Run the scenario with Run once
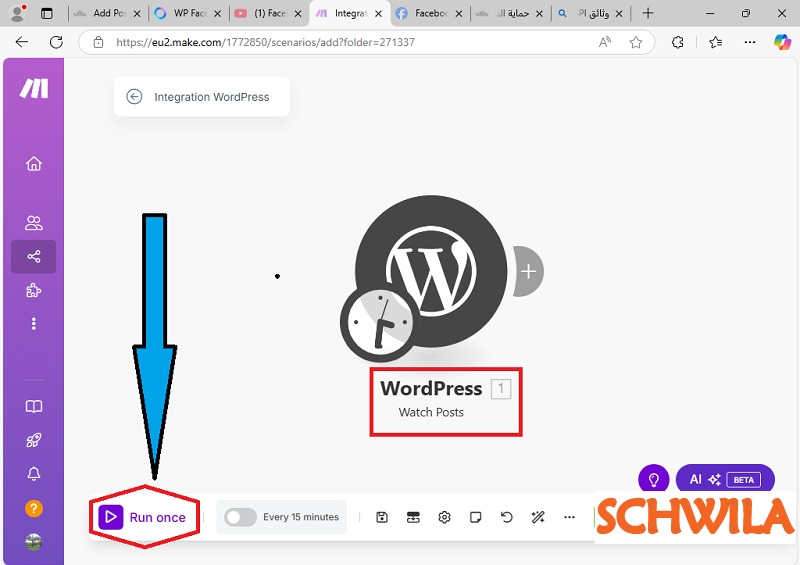This screenshot has height=565, width=800. (x=143, y=518)
